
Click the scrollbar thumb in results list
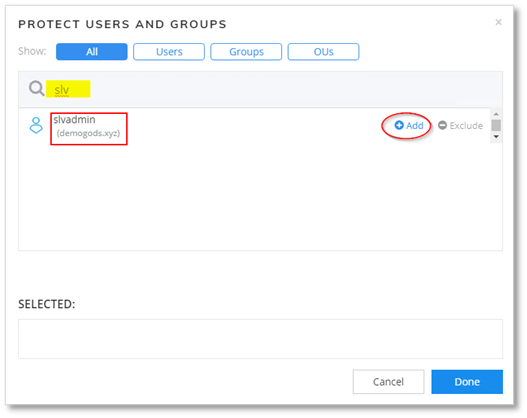point(496,125)
